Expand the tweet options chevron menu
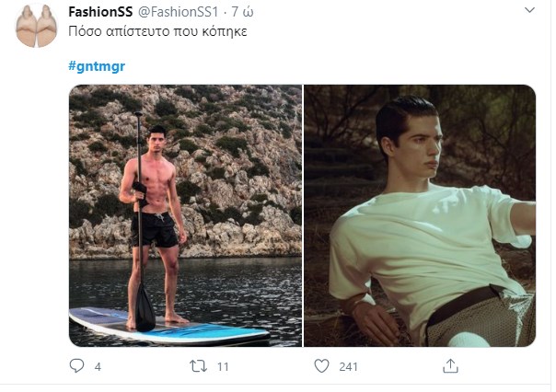This screenshot has height=392, width=556. (x=530, y=11)
